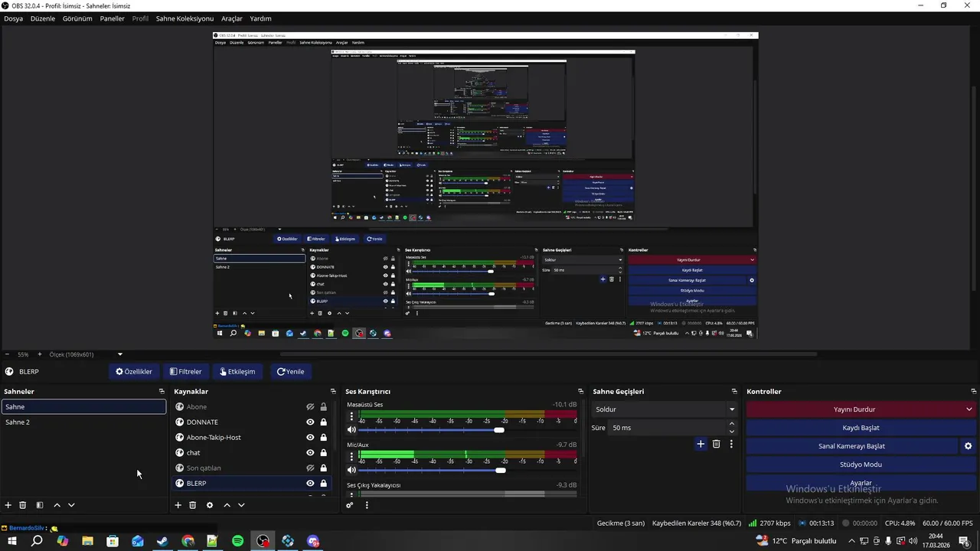Image resolution: width=980 pixels, height=551 pixels.
Task: Click the Etkileşim button
Action: pos(237,371)
